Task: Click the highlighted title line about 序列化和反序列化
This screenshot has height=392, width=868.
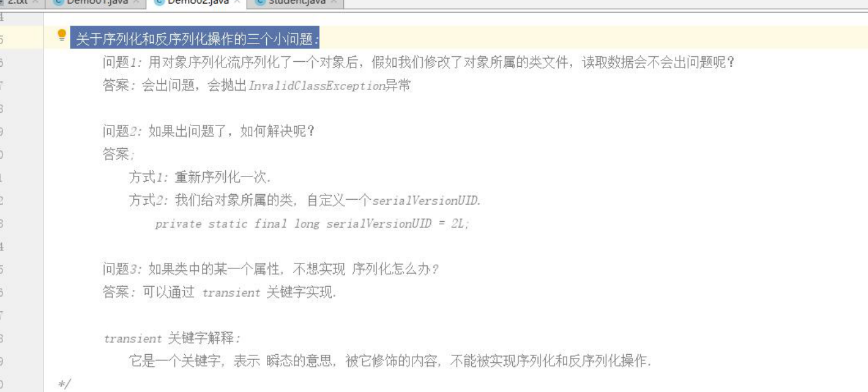Action: (195, 40)
